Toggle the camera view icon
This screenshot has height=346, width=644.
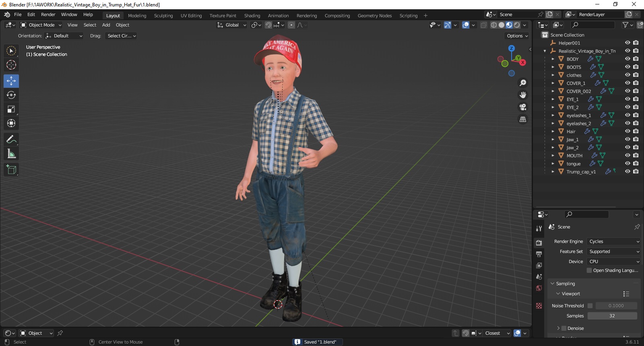[x=523, y=107]
